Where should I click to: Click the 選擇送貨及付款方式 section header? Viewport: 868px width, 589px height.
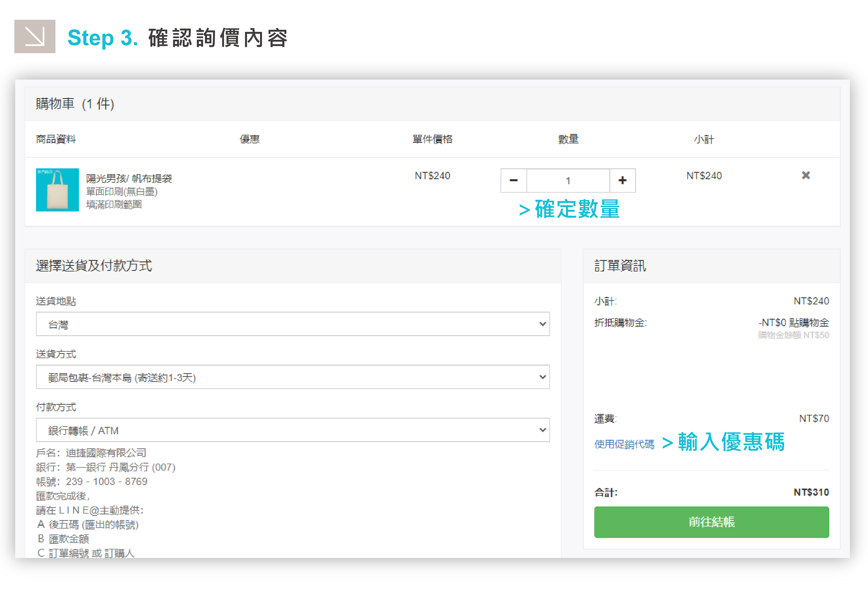(94, 266)
